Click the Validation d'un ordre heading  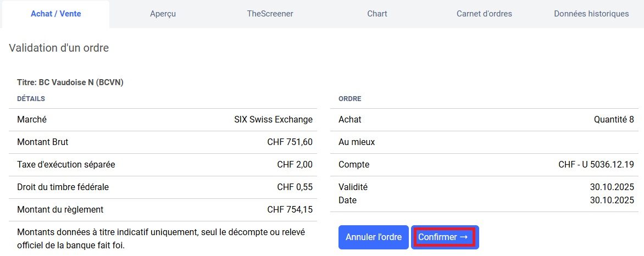(59, 48)
